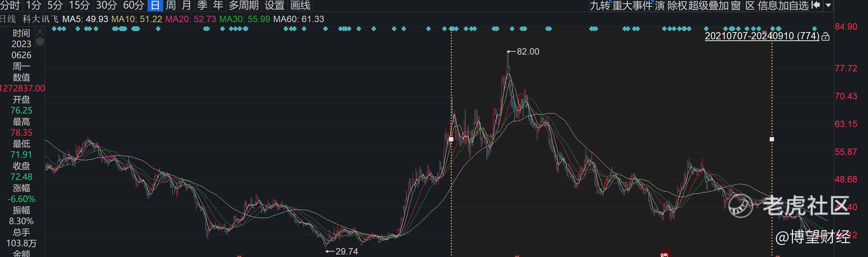This screenshot has width=868, height=257.
Task: Switch to the 周 weekly chart tab
Action: click(171, 5)
